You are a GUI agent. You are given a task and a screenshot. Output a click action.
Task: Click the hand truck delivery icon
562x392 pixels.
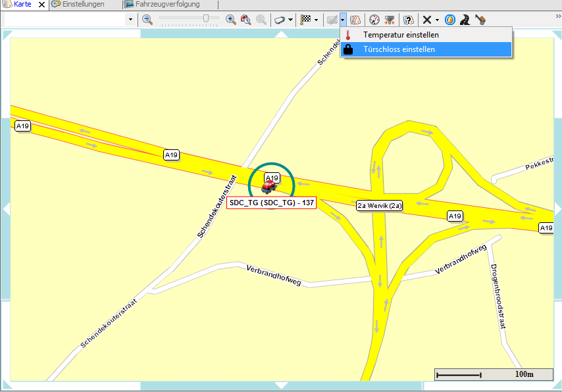pyautogui.click(x=480, y=20)
